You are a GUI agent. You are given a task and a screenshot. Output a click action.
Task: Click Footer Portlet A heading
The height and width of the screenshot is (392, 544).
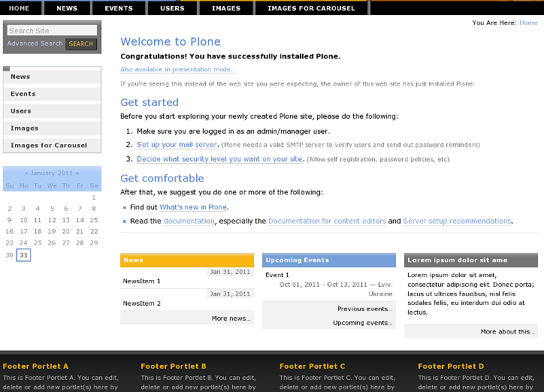(35, 366)
